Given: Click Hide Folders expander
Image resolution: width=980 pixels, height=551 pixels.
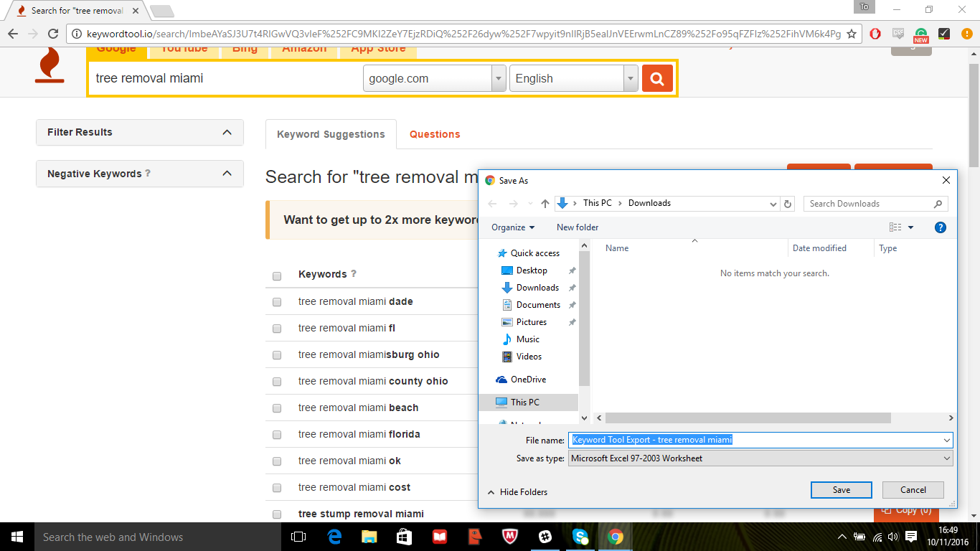Looking at the screenshot, I should click(517, 492).
